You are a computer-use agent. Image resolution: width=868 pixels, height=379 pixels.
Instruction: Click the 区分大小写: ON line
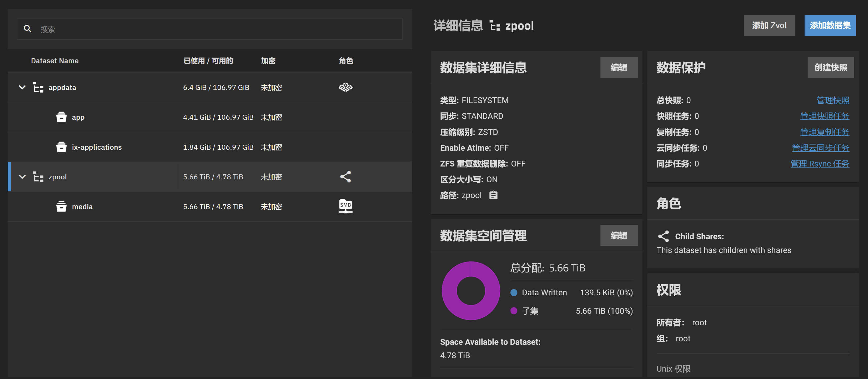click(469, 180)
